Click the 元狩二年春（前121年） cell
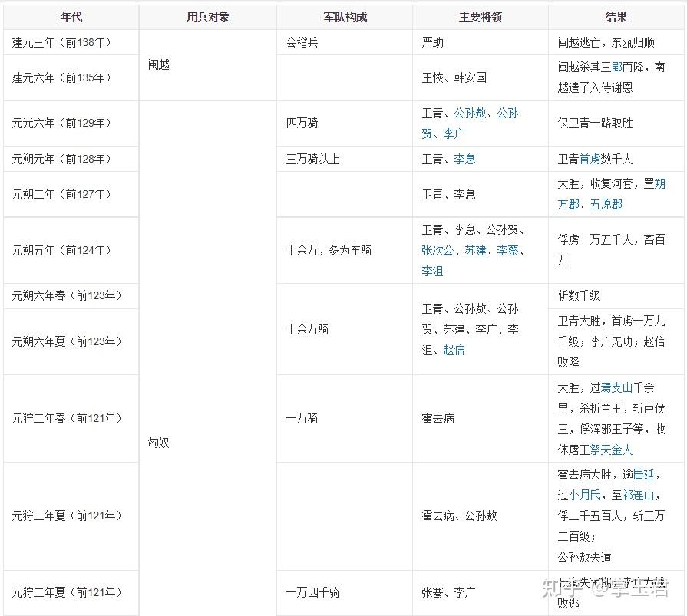 (71, 419)
